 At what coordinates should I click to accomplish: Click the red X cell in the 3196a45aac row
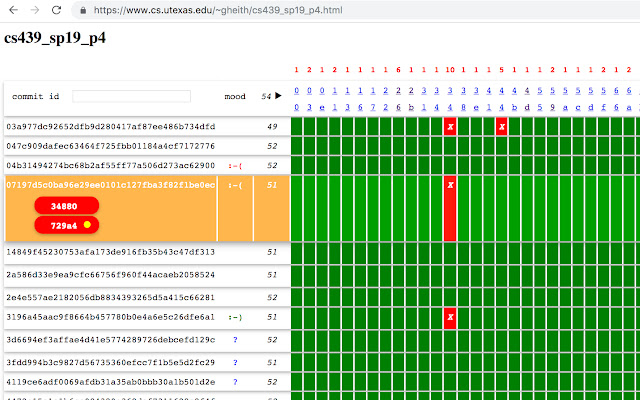pos(450,318)
